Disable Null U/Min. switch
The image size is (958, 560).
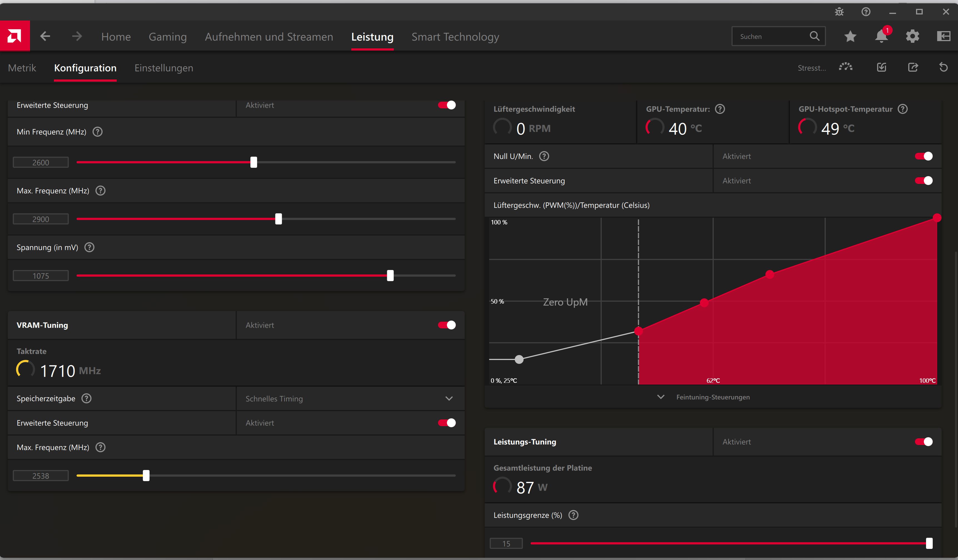tap(924, 156)
